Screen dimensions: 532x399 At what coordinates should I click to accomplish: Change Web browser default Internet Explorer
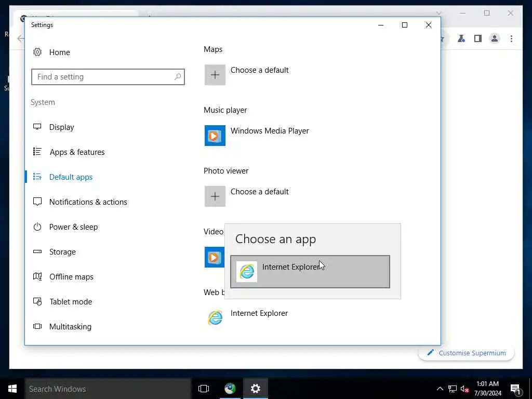(x=259, y=313)
